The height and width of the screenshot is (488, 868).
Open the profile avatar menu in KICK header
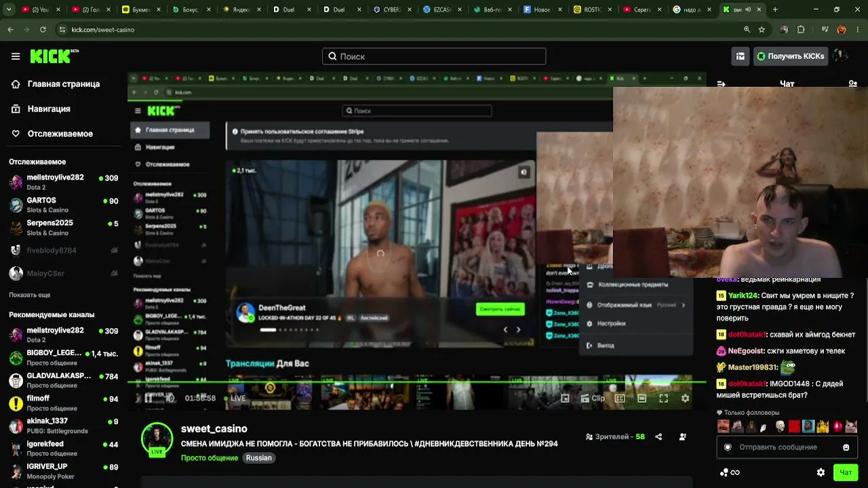coord(840,56)
